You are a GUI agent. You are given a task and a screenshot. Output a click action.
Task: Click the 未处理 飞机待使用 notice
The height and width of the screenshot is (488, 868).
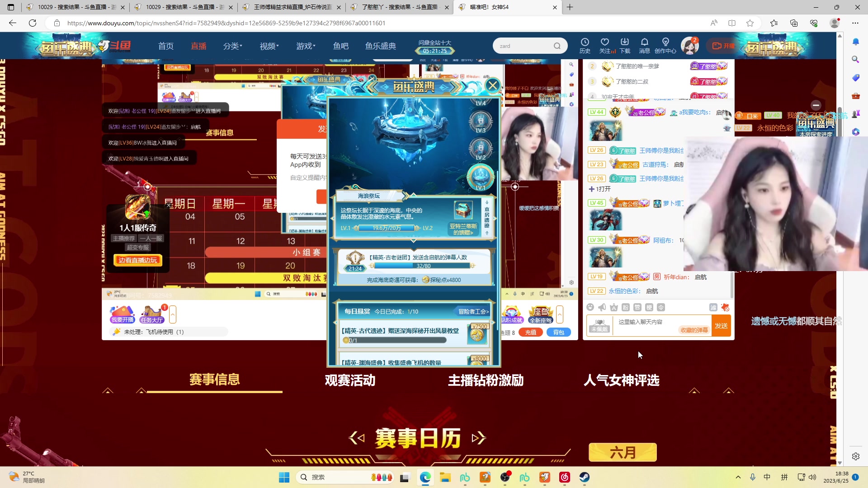click(168, 332)
